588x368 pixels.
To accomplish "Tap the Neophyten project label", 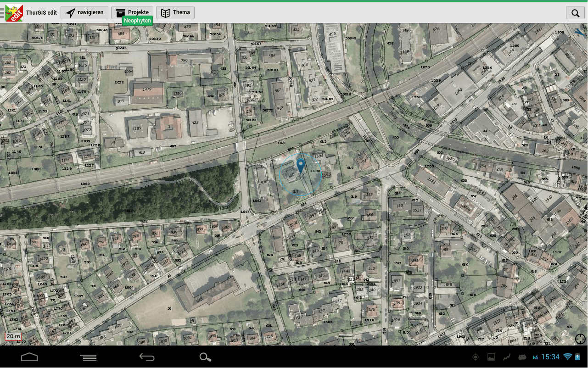I will 137,21.
